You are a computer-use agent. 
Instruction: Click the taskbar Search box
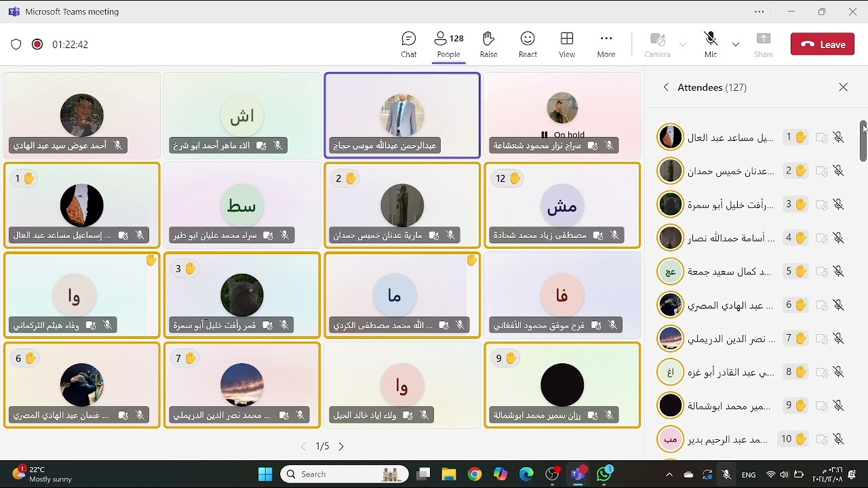point(344,474)
